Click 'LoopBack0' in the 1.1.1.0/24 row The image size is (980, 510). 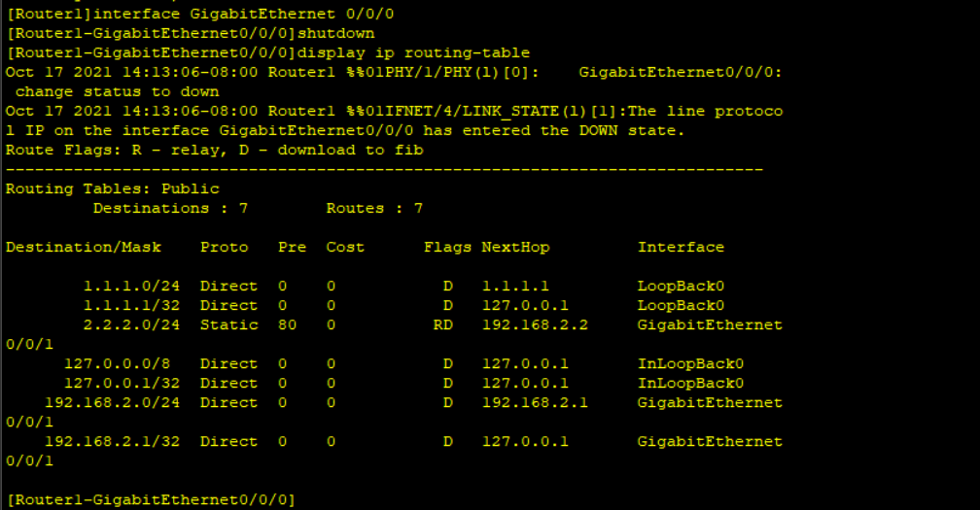pos(681,286)
